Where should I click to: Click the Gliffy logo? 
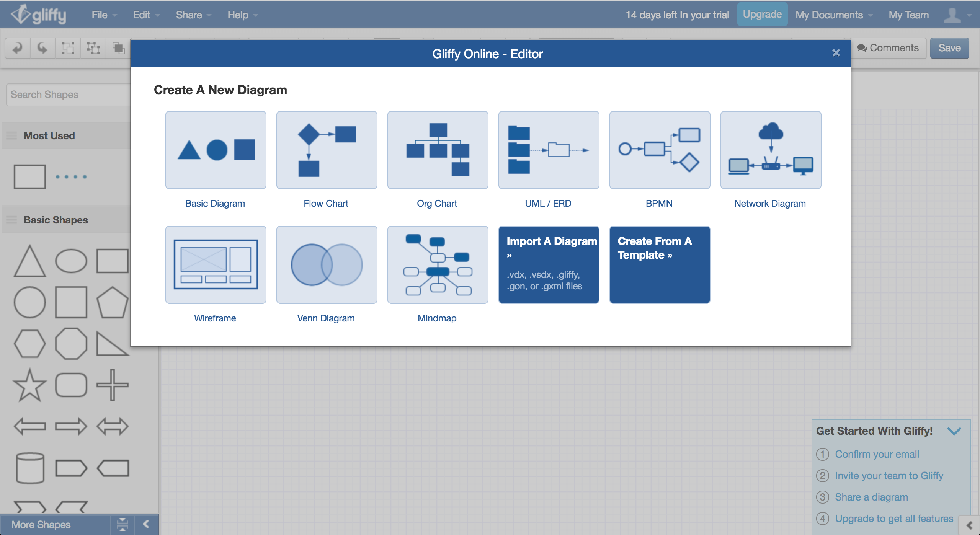point(38,15)
